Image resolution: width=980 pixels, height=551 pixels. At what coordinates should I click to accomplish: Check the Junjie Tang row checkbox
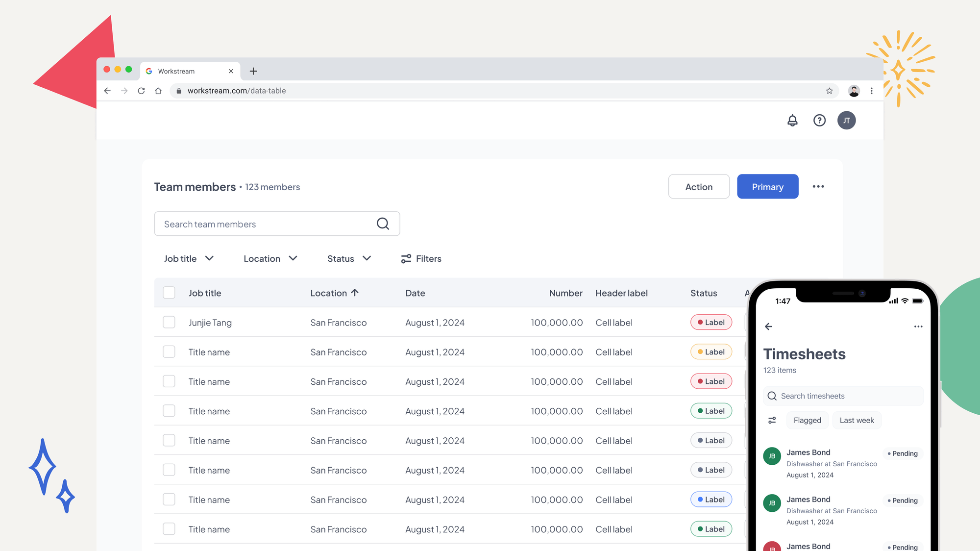point(169,322)
